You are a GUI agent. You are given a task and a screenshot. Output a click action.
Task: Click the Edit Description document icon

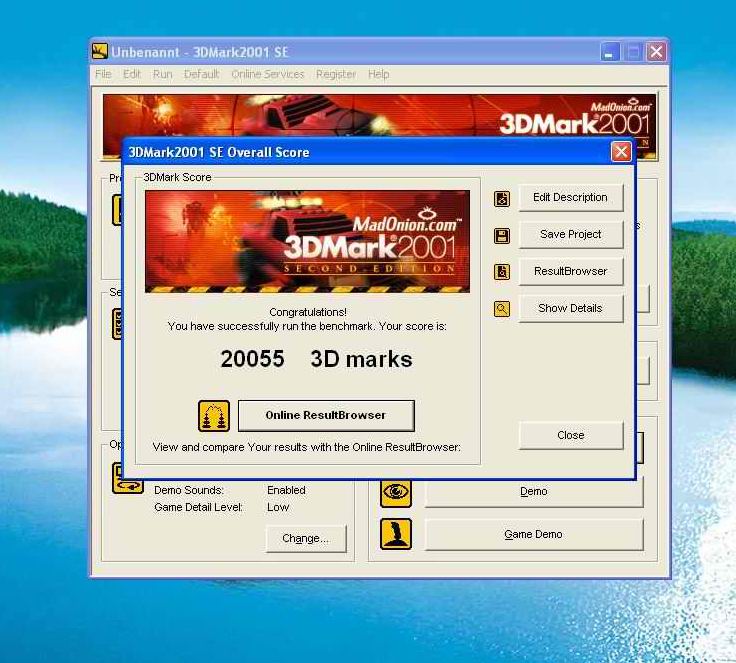click(502, 199)
